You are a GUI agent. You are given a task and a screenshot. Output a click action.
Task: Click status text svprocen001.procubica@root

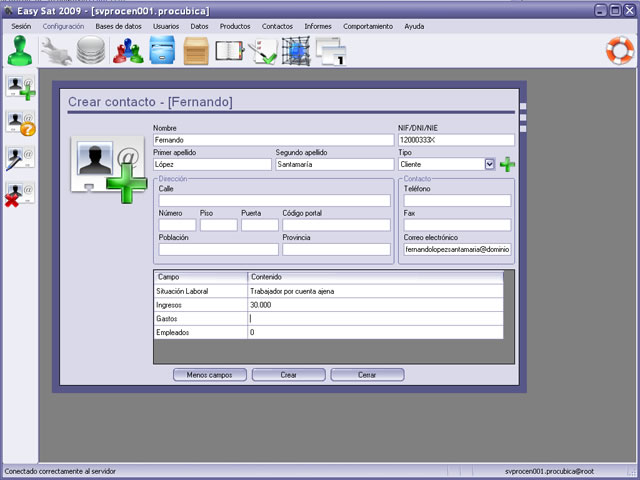tap(549, 471)
